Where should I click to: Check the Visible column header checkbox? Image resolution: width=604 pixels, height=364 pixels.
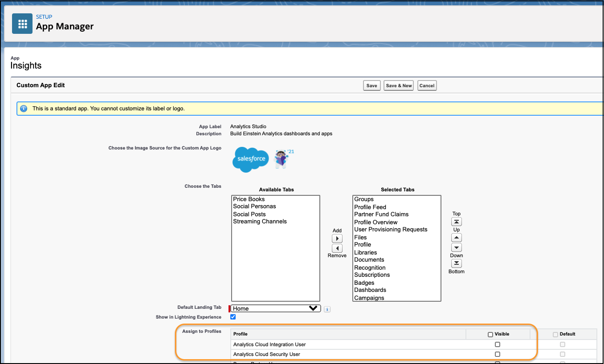coord(490,334)
